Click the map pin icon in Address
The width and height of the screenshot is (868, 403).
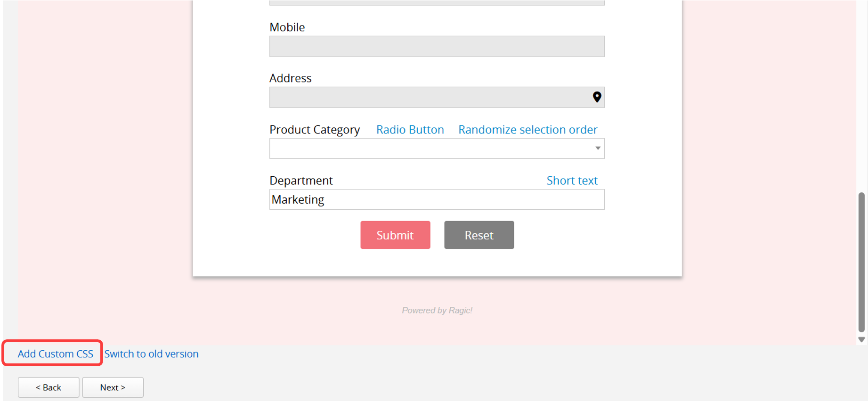(x=597, y=97)
